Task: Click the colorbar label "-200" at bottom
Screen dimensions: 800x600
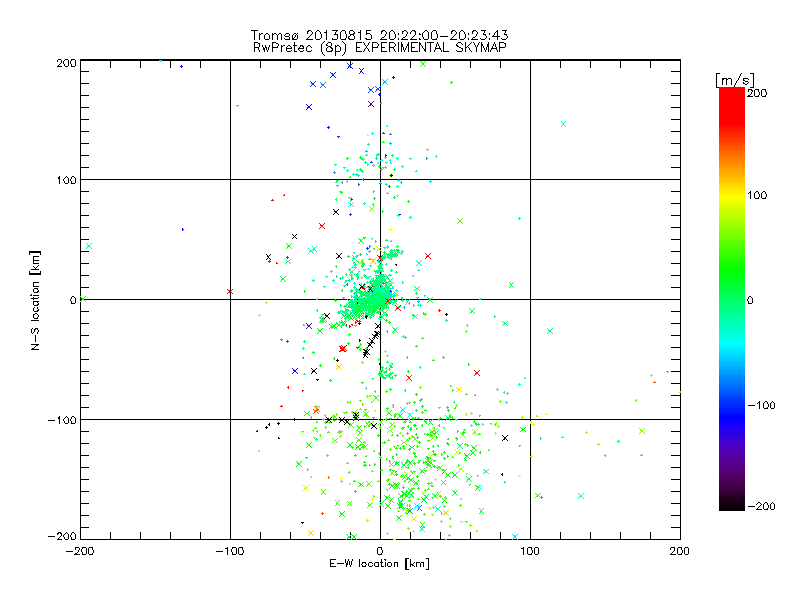Action: point(761,506)
